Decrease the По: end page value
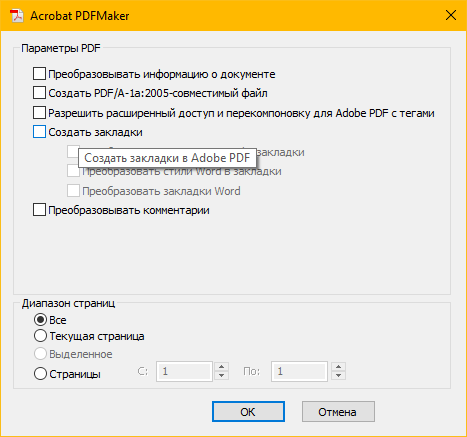 pyautogui.click(x=339, y=376)
